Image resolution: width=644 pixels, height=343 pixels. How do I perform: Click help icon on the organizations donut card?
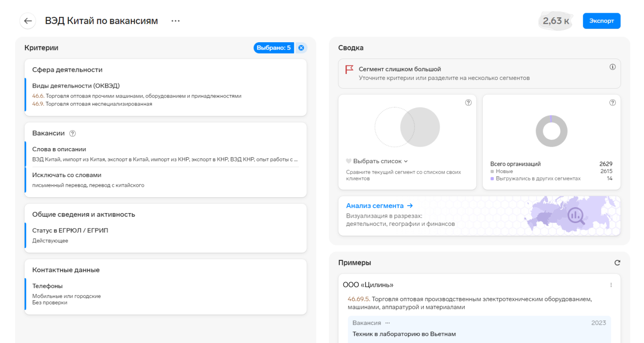612,103
